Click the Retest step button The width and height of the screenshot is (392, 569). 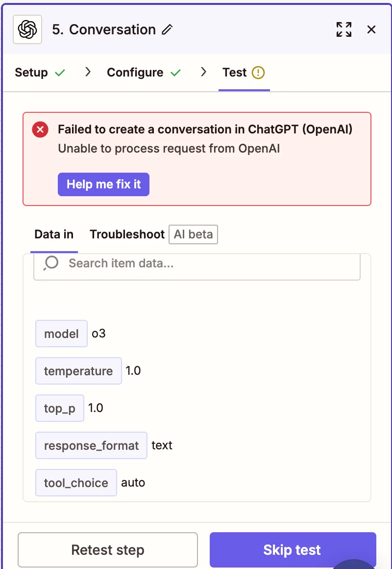click(x=108, y=550)
